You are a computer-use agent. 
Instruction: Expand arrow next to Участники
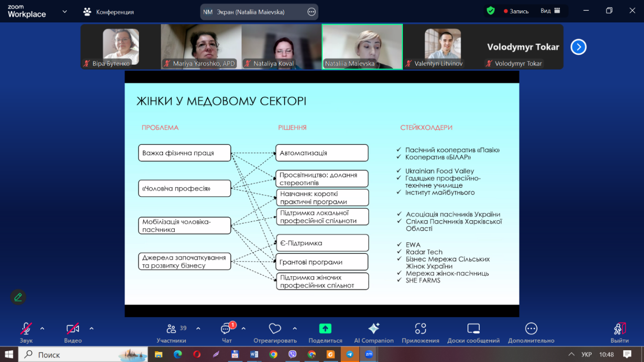click(198, 328)
